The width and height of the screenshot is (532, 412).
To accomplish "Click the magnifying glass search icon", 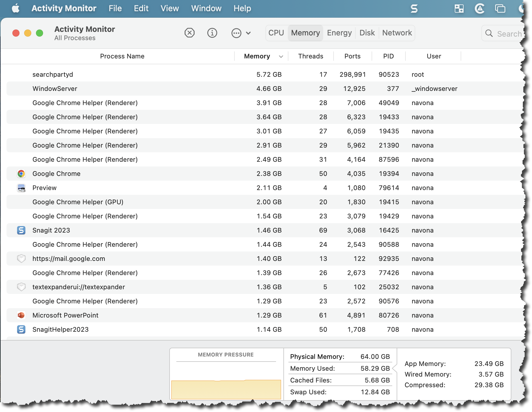I will coord(489,33).
